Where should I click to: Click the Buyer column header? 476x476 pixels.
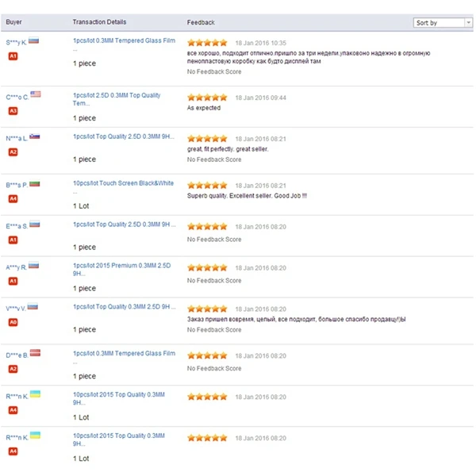coord(14,22)
